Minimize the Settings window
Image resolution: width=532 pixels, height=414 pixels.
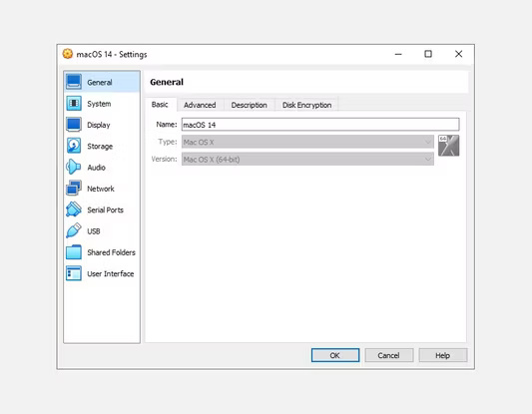pos(398,54)
